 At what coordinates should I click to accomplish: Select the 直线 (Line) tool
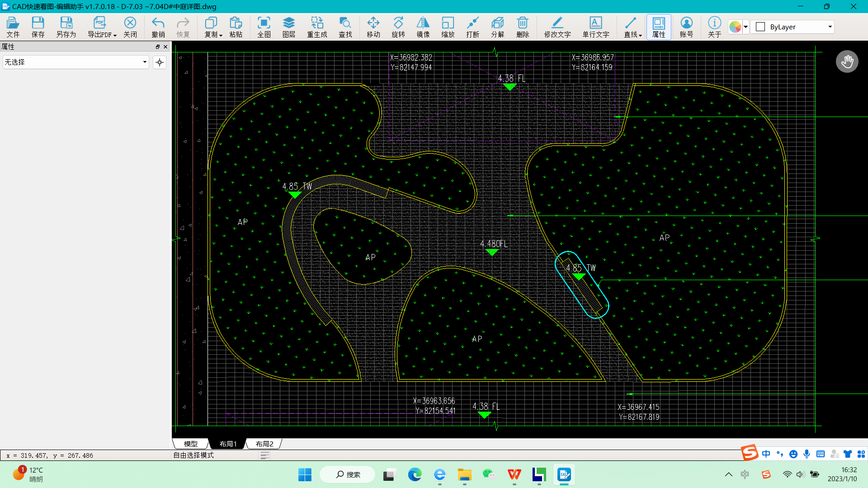pos(630,27)
